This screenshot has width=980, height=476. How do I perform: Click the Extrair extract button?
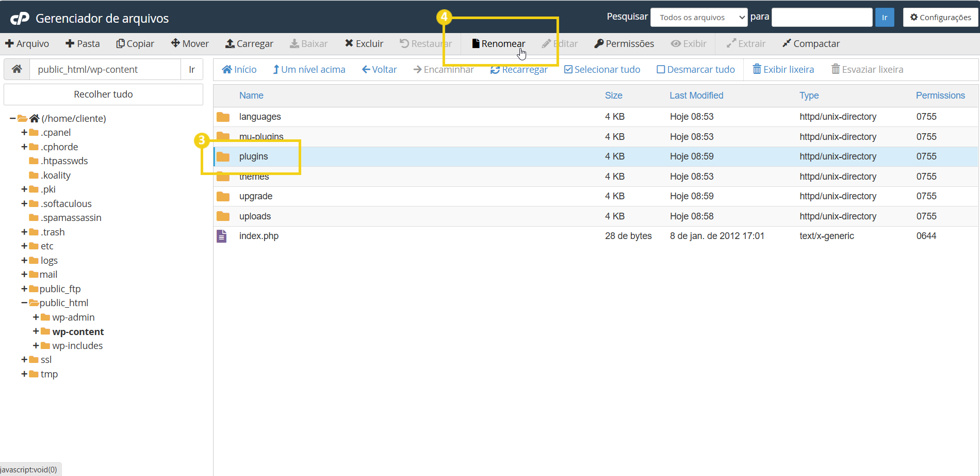click(x=746, y=44)
